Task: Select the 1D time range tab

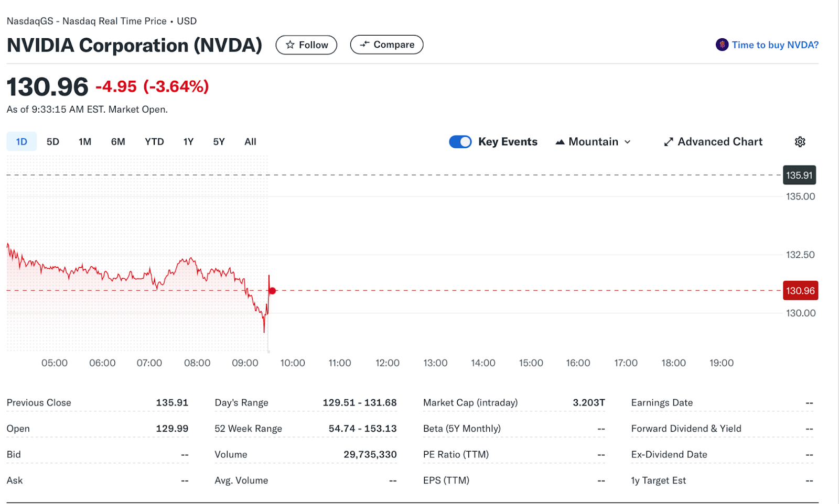Action: (21, 141)
